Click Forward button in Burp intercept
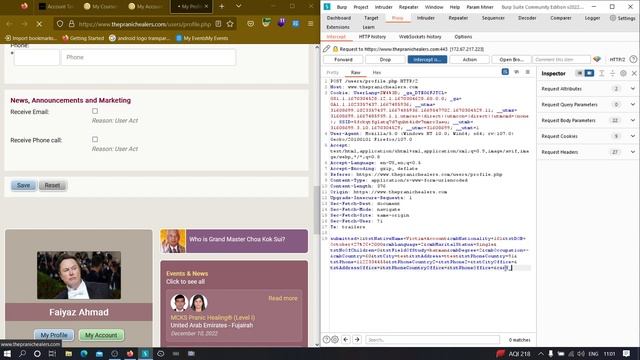This screenshot has width=640, height=360. coord(343,60)
